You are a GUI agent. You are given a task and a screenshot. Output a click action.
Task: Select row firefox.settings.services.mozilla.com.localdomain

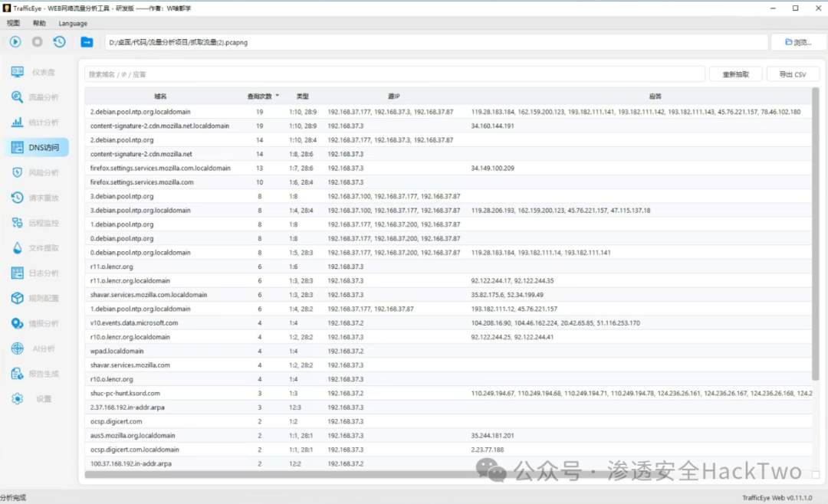point(449,169)
